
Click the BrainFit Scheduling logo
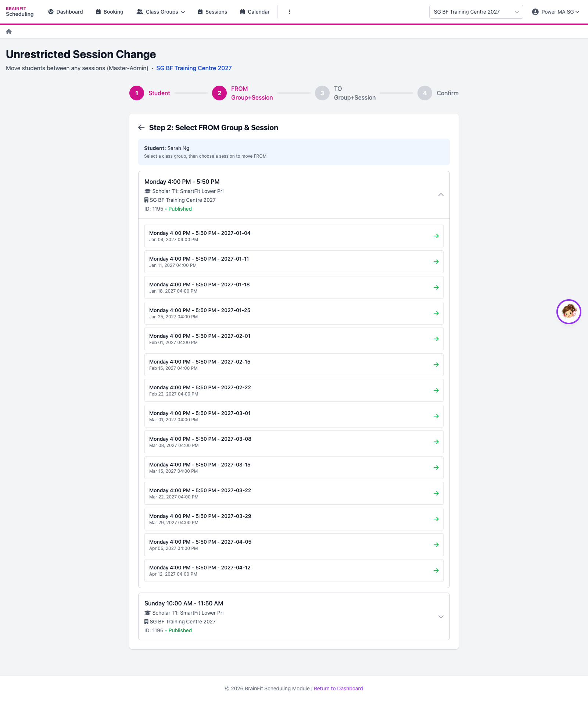20,12
